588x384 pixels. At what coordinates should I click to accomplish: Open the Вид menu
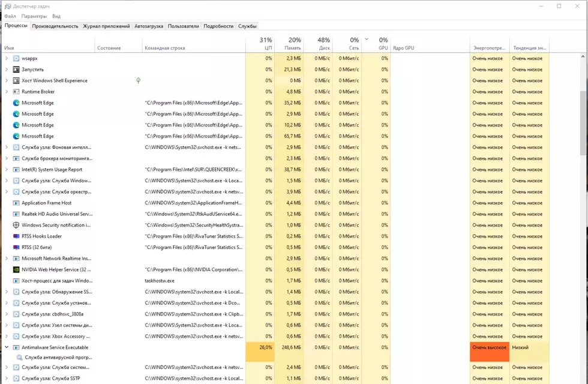[x=56, y=16]
